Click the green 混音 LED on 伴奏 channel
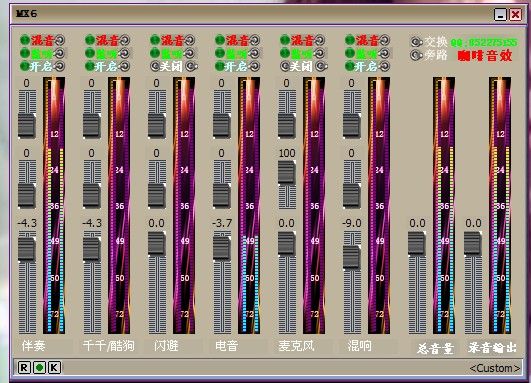The width and height of the screenshot is (531, 383). pos(25,40)
